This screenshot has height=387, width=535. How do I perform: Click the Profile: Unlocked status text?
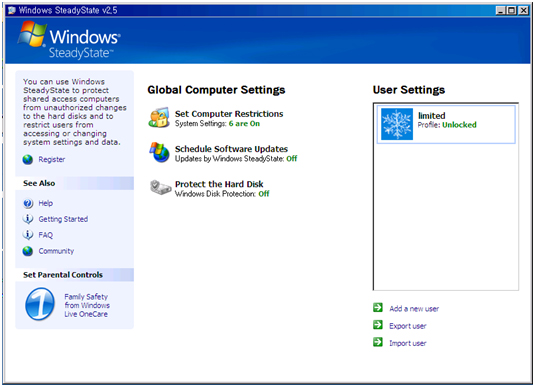tap(447, 125)
